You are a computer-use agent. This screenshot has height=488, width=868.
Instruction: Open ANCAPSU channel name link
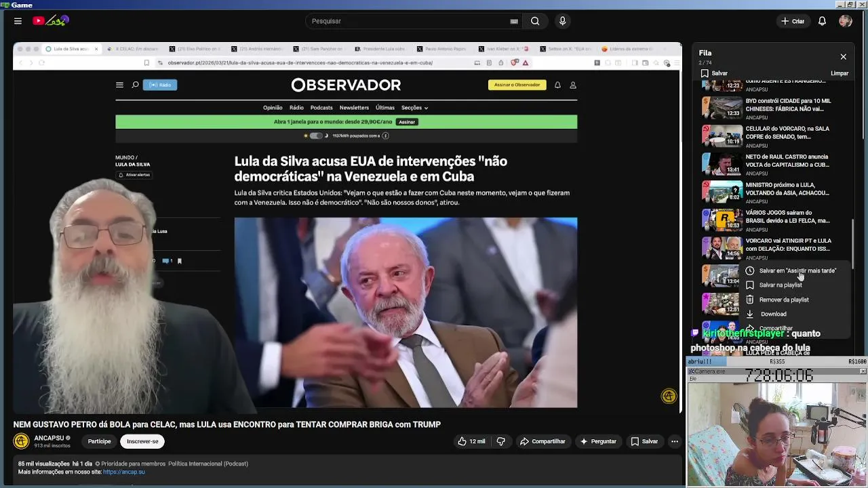pos(48,438)
